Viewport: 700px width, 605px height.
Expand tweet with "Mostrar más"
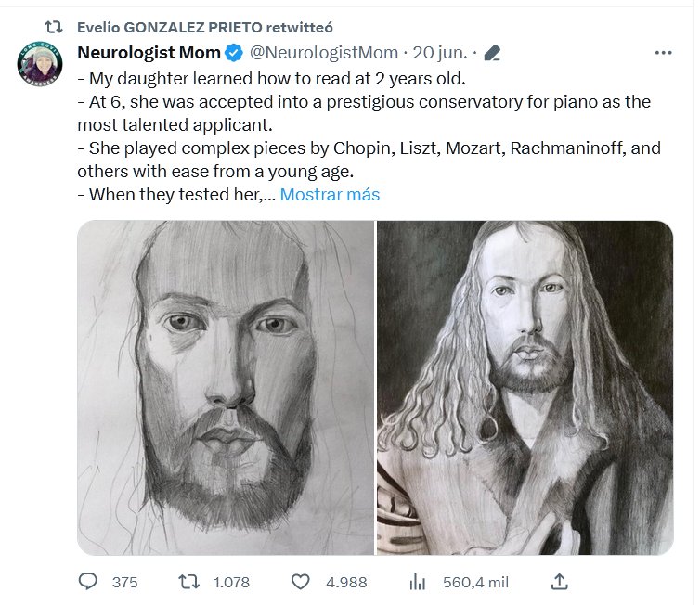[x=330, y=195]
